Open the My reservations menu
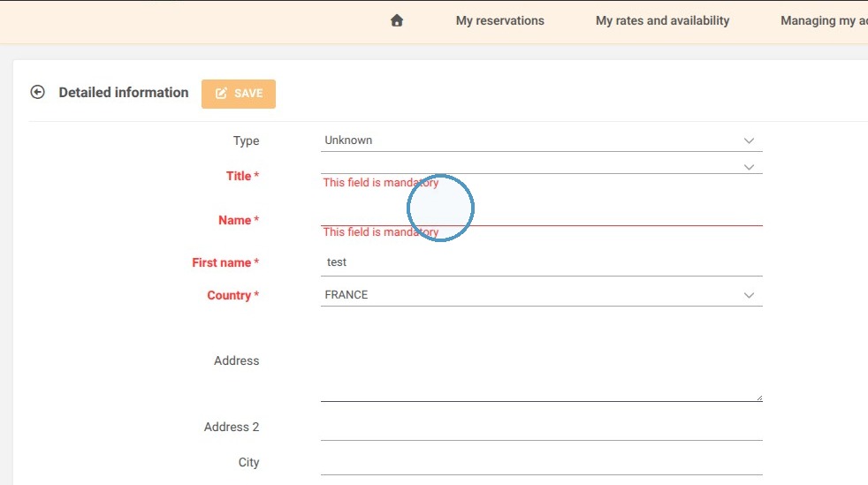Image resolution: width=868 pixels, height=485 pixels. coord(500,20)
